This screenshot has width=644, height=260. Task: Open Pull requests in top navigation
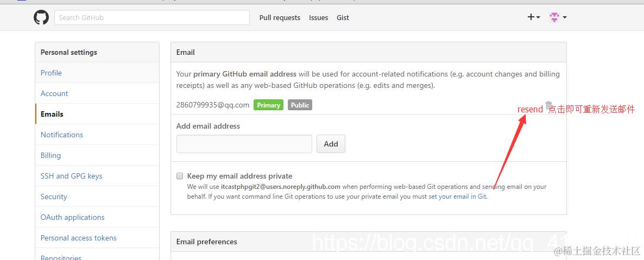pos(280,18)
